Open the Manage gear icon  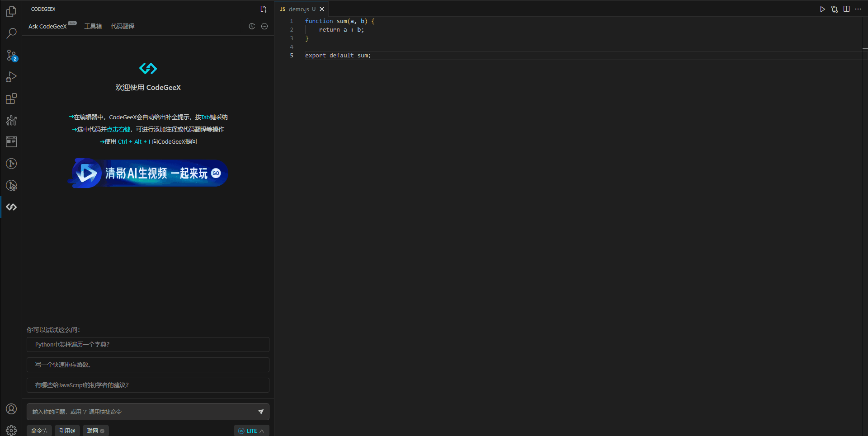pos(11,430)
